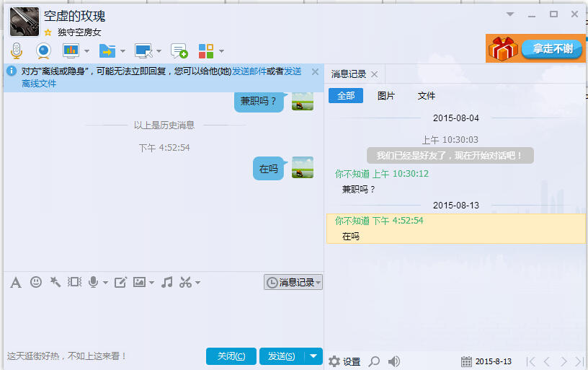The width and height of the screenshot is (588, 370).
Task: Expand presentation share dropdown arrow
Action: tap(87, 50)
